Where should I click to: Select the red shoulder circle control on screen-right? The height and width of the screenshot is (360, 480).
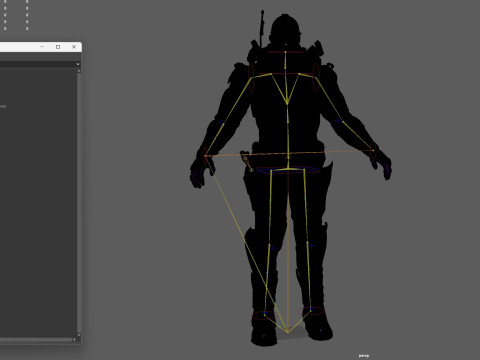(x=316, y=77)
